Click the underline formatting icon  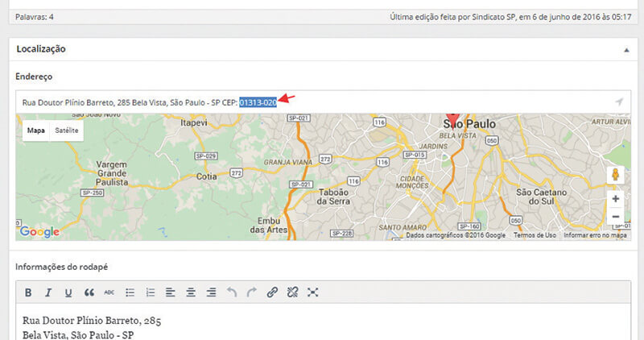[68, 292]
